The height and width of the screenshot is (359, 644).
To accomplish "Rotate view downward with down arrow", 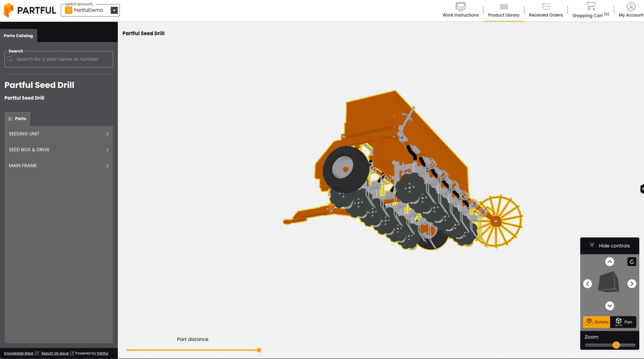I will click(x=609, y=306).
